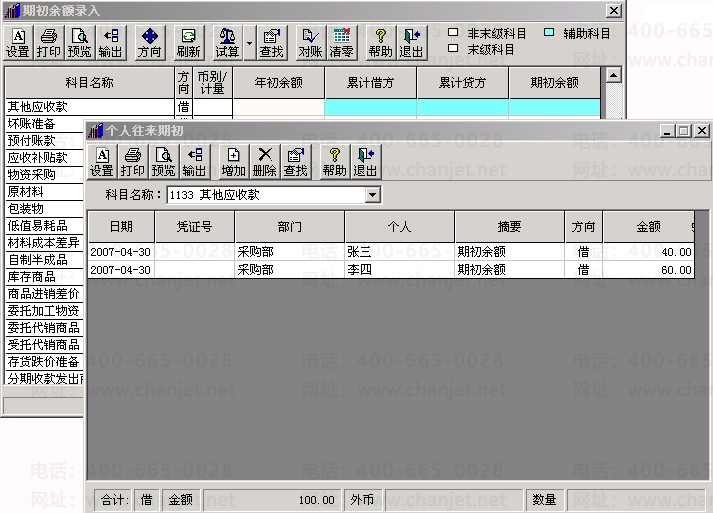The height and width of the screenshot is (513, 713).
Task: Click the 试算 trial balance icon
Action: [227, 43]
